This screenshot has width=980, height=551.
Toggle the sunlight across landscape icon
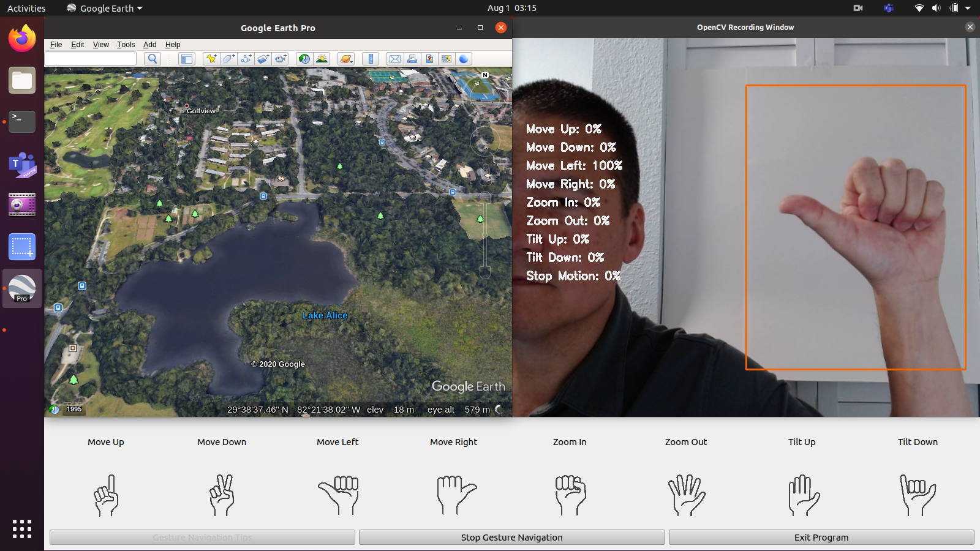point(322,59)
